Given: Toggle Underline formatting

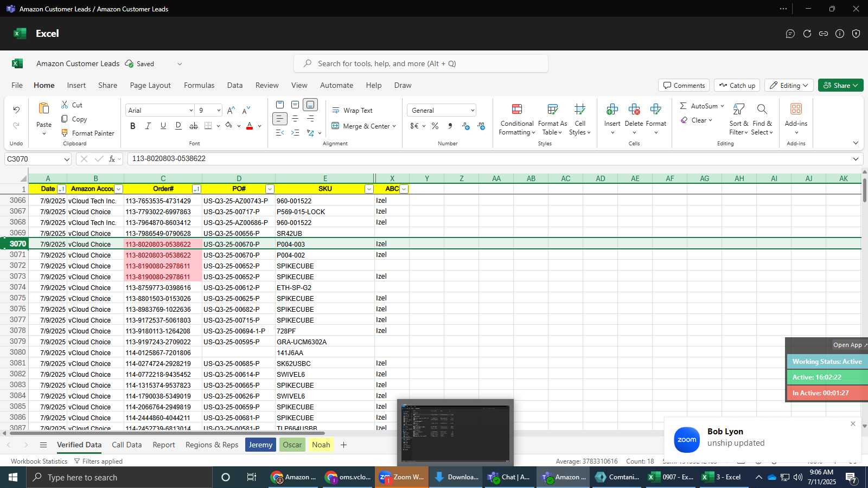Looking at the screenshot, I should coord(163,126).
